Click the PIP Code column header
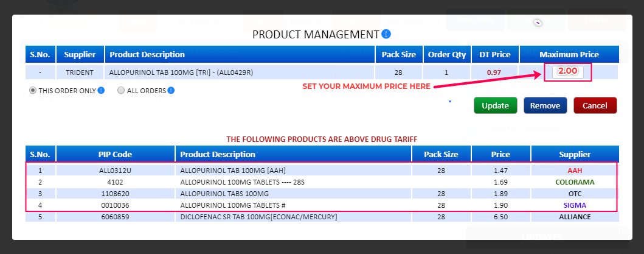 point(115,154)
